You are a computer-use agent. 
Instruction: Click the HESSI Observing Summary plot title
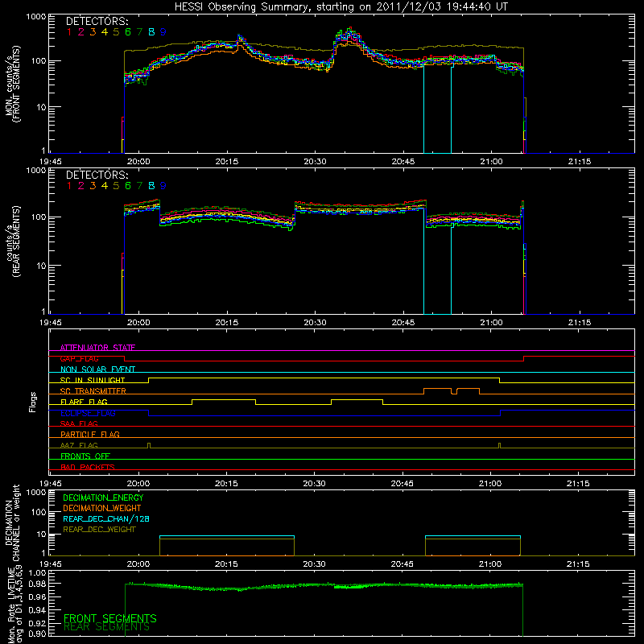pos(341,7)
